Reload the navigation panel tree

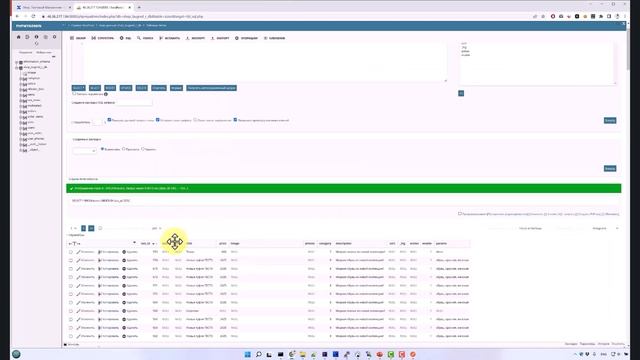pos(36,43)
